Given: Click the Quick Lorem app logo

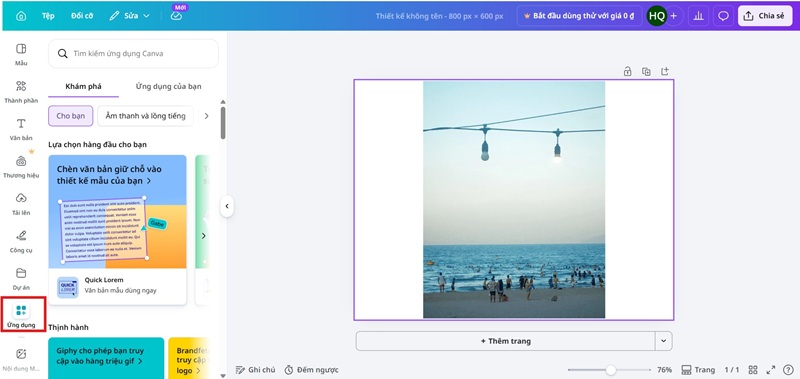Looking at the screenshot, I should [x=68, y=287].
